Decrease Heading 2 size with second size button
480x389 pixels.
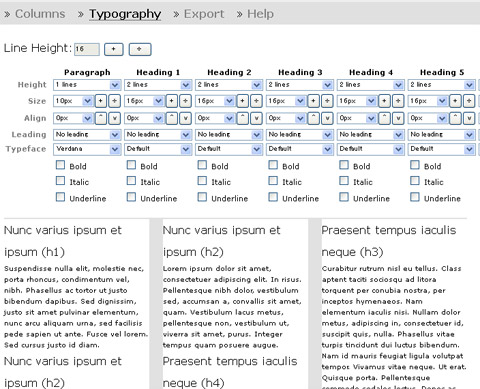tap(256, 101)
